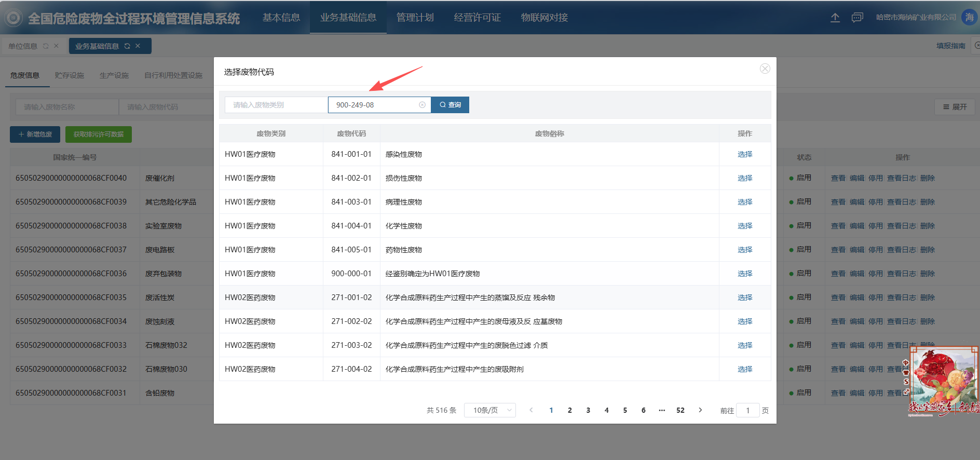Open the messages chat icon
This screenshot has height=460, width=980.
(857, 18)
